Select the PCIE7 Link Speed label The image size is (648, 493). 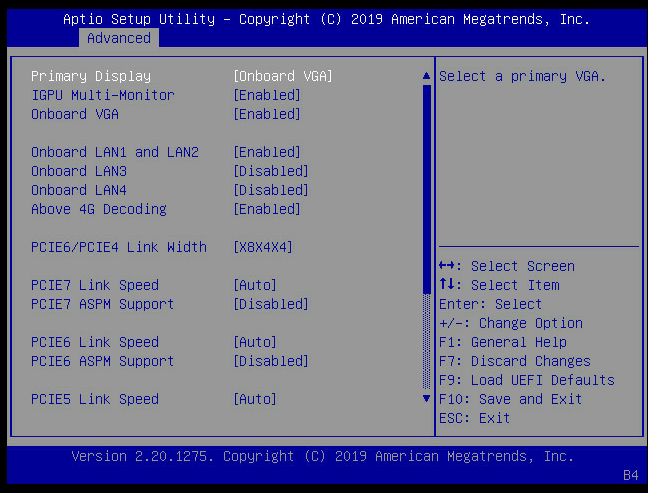click(x=95, y=285)
